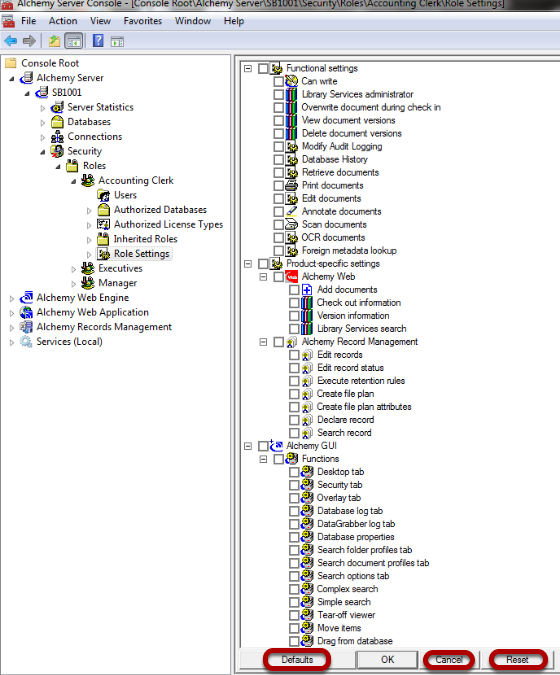The height and width of the screenshot is (675, 560).
Task: Tick the Retrieve documents checkbox
Action: 278,173
